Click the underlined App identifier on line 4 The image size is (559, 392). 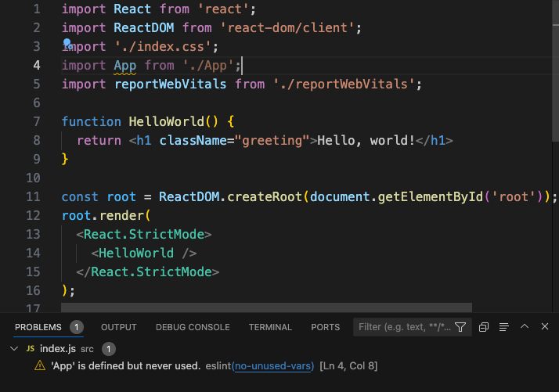(x=124, y=65)
